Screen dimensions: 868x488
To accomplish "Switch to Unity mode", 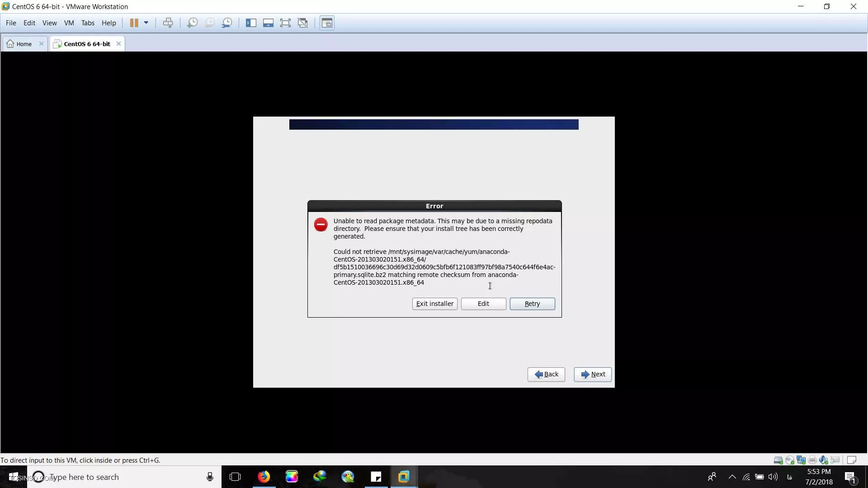I will tap(303, 23).
